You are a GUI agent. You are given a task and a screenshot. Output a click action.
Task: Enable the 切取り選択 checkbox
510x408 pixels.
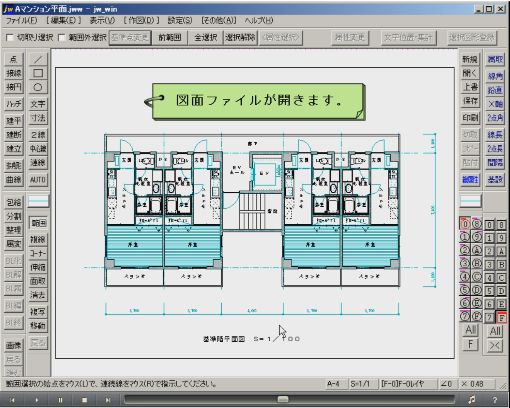click(x=10, y=38)
